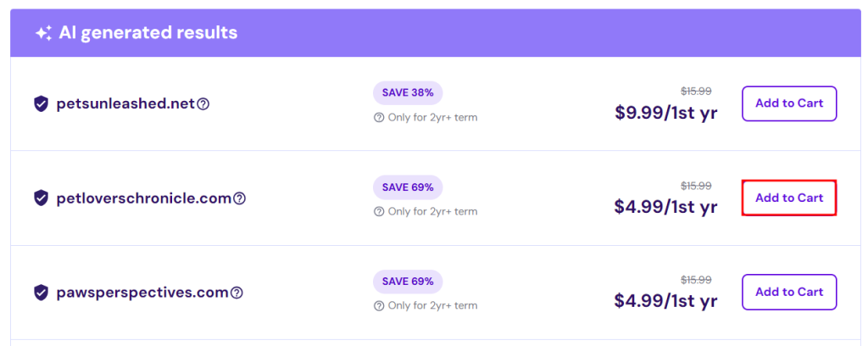
Task: Click term info icon in petloverschronicle.com row
Action: point(379,211)
